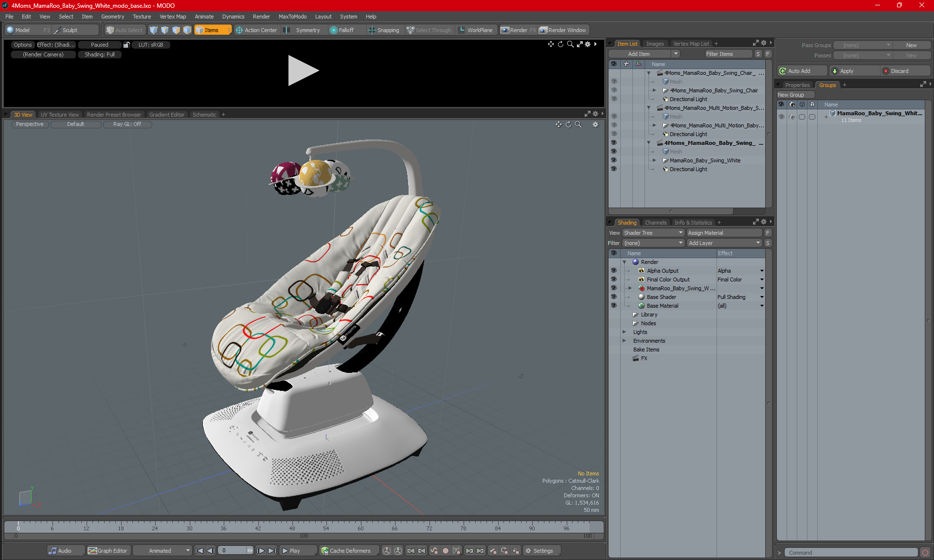The width and height of the screenshot is (934, 560).
Task: Toggle visibility of MamaRoo_Baby_Swing_White item
Action: point(614,160)
